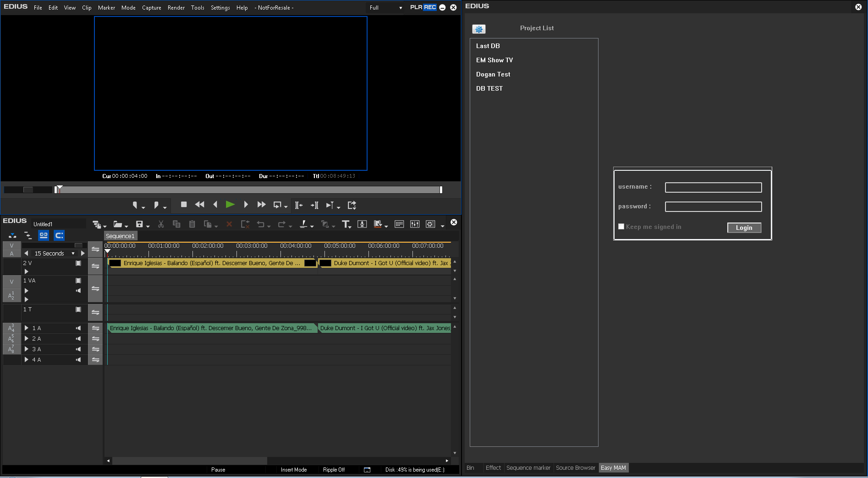Open the Render menu
Image resolution: width=868 pixels, height=478 pixels.
coord(176,8)
